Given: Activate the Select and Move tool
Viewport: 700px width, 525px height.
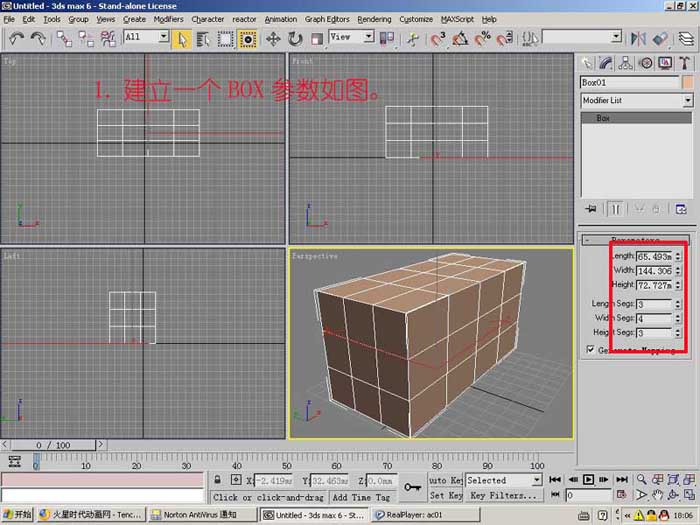Looking at the screenshot, I should point(273,39).
